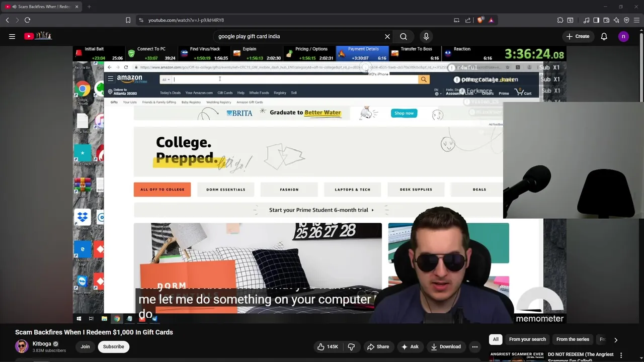Click the Join membership button
This screenshot has height=362, width=644.
coord(85,346)
